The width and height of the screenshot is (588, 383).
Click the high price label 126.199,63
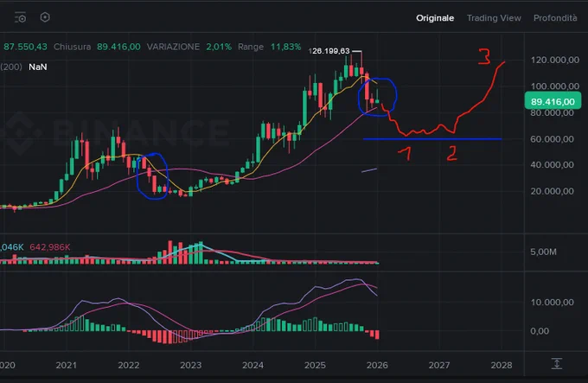coord(329,51)
